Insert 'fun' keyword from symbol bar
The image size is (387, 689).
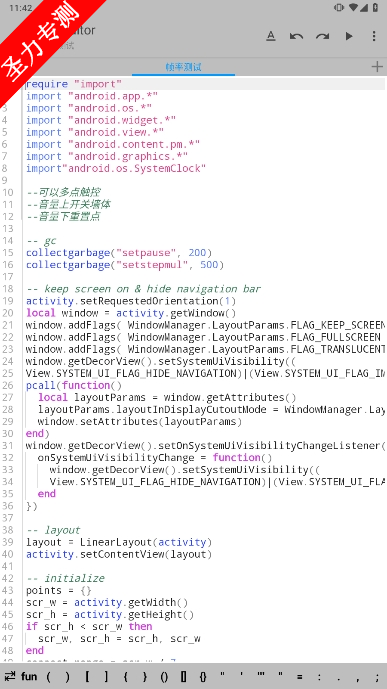tap(29, 676)
